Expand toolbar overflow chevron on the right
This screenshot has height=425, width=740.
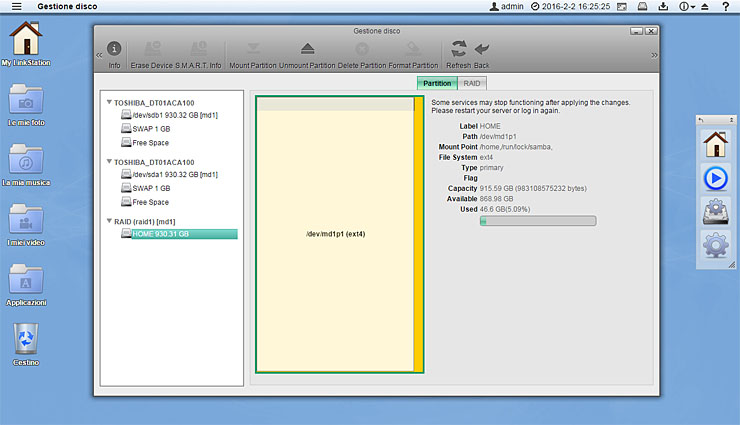[655, 54]
